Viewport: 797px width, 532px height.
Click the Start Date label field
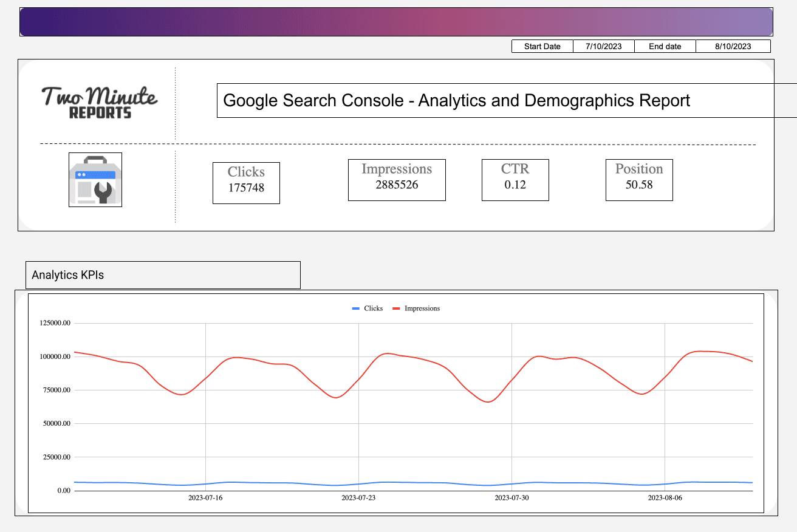pos(542,46)
